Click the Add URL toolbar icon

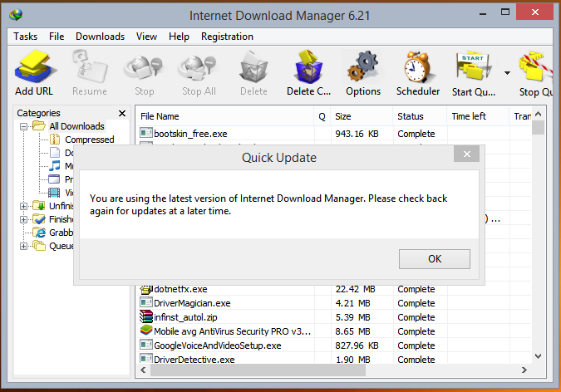point(35,66)
